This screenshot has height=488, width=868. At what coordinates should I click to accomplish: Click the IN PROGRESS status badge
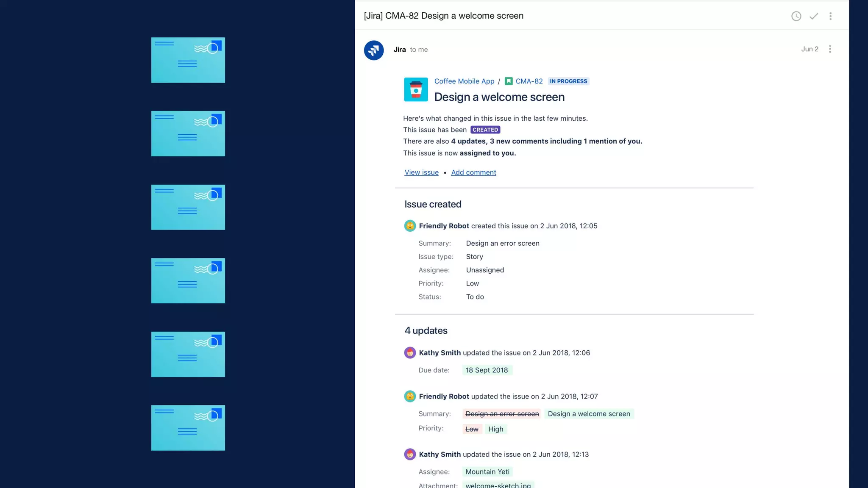[x=568, y=81]
